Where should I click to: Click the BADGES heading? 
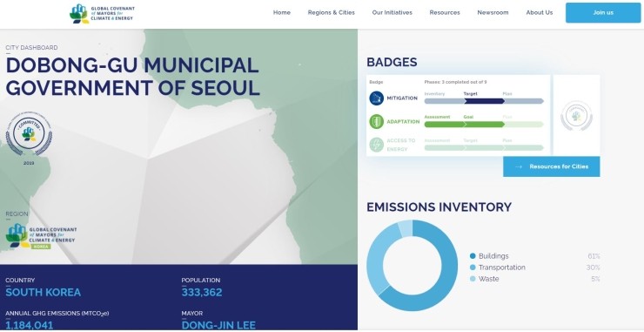[x=392, y=62]
